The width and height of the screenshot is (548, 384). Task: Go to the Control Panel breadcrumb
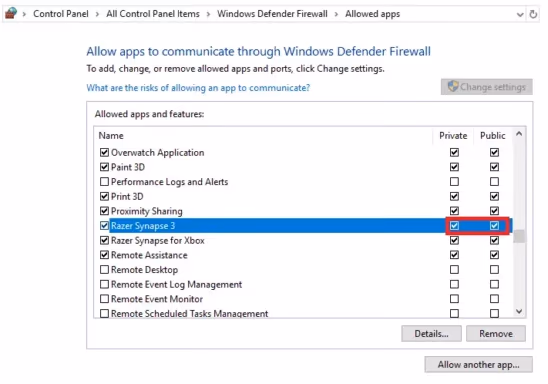[61, 14]
